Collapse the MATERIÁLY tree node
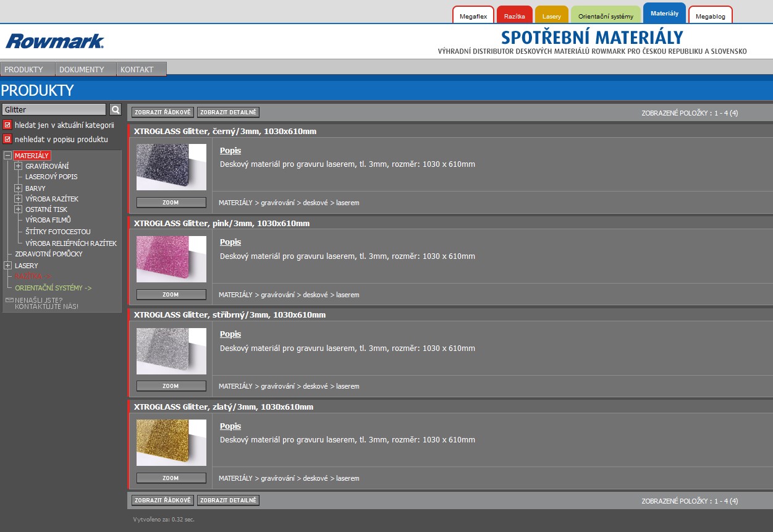773x532 pixels. point(8,156)
